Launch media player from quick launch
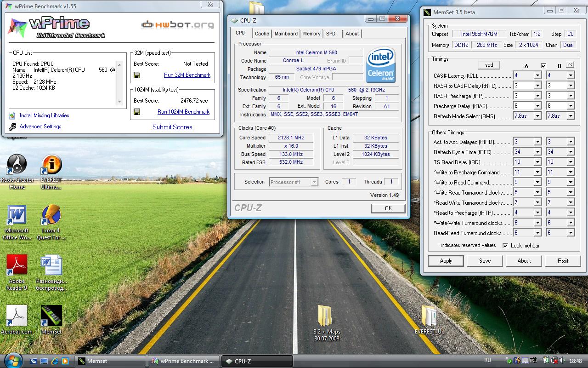The height and width of the screenshot is (368, 588). 65,361
